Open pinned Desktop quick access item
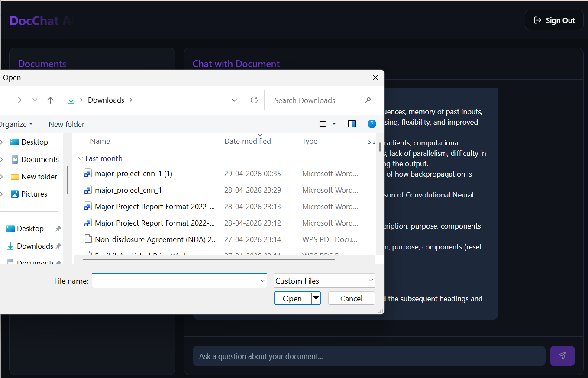Screen dimensions: 588x378 point(30,229)
